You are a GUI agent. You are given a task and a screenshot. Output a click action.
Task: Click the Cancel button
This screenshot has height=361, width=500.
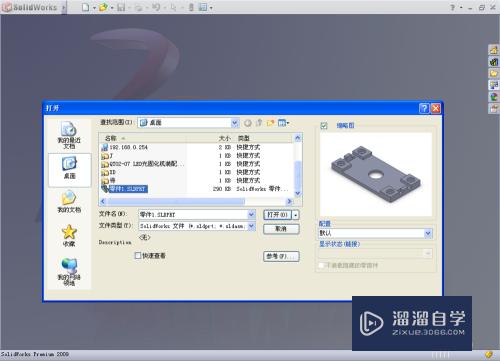coord(281,229)
